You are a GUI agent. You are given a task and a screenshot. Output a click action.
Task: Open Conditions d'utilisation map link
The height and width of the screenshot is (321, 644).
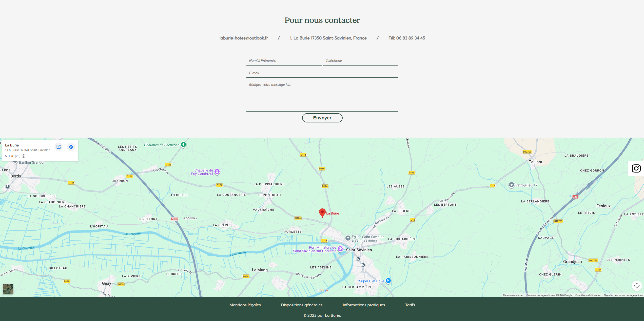coord(588,295)
